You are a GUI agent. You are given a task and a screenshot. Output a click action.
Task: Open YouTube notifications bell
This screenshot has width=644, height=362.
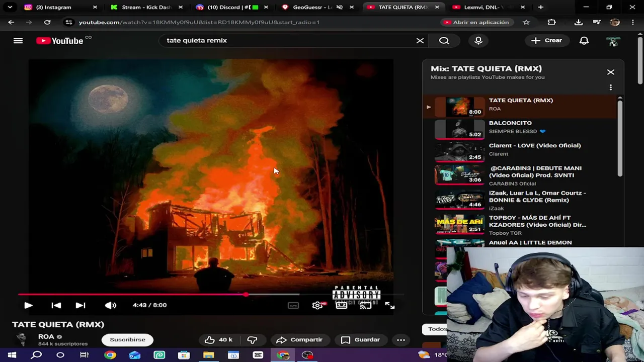[x=584, y=41]
